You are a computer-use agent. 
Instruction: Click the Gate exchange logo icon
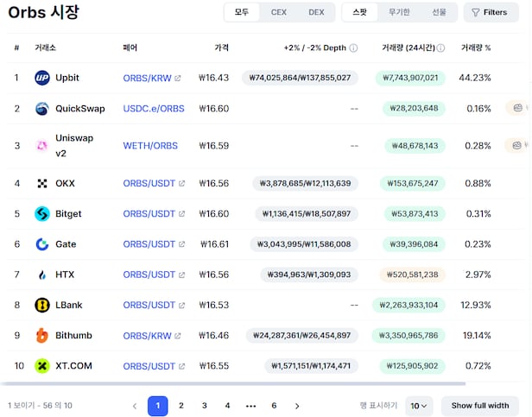coord(42,244)
